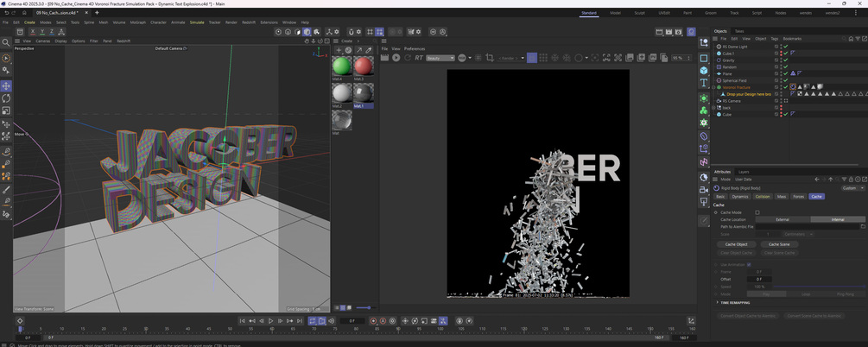The width and height of the screenshot is (868, 347).
Task: Toggle Use Animation checkbox
Action: pos(749,264)
